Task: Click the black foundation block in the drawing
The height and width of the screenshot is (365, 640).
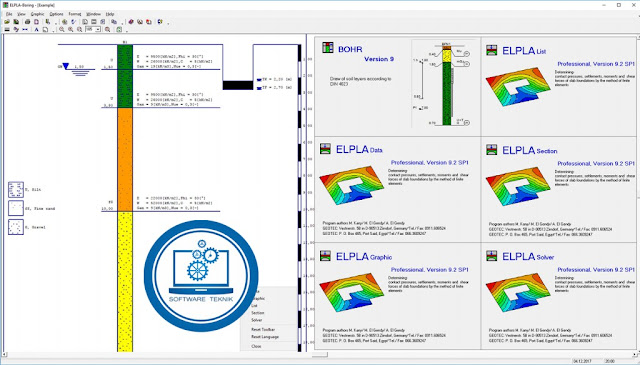Action: [238, 85]
